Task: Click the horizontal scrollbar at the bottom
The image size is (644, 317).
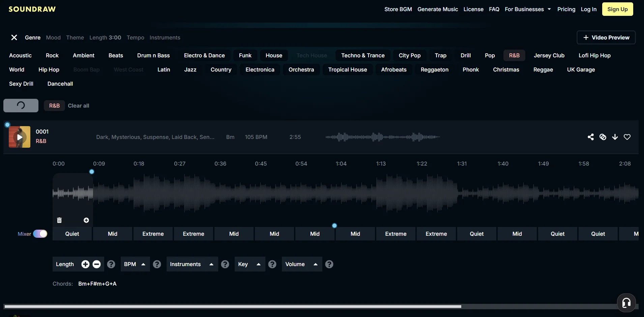Action: pos(233,307)
